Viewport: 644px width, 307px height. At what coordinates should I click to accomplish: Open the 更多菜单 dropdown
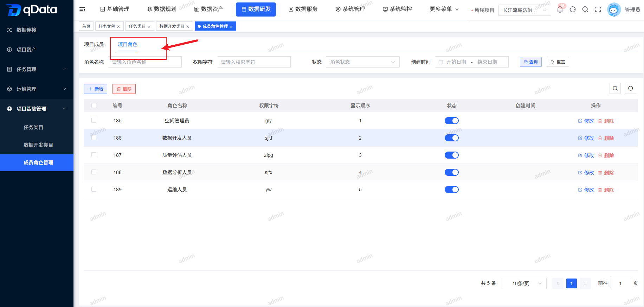coord(444,9)
